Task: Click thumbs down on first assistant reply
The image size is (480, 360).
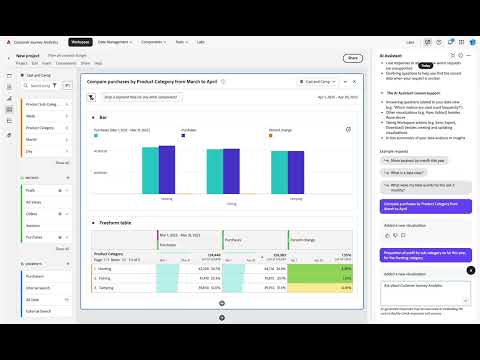Action: (395, 236)
